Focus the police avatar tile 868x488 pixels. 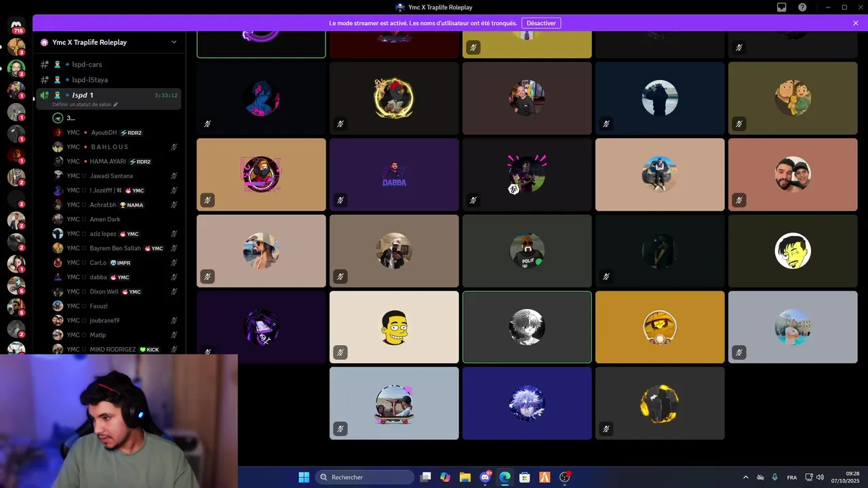(527, 251)
